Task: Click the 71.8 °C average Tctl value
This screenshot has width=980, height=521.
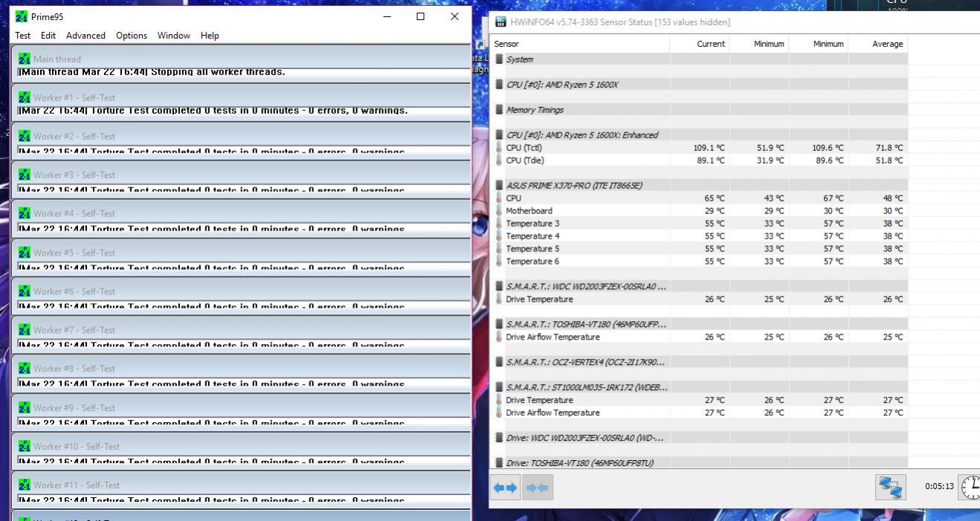Action: (889, 148)
